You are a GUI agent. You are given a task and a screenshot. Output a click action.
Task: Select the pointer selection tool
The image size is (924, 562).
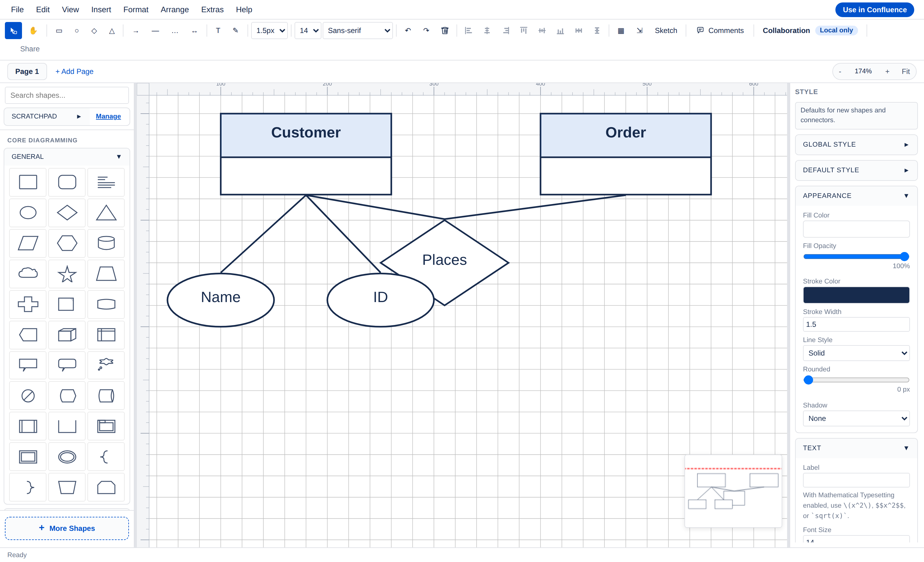pyautogui.click(x=13, y=31)
